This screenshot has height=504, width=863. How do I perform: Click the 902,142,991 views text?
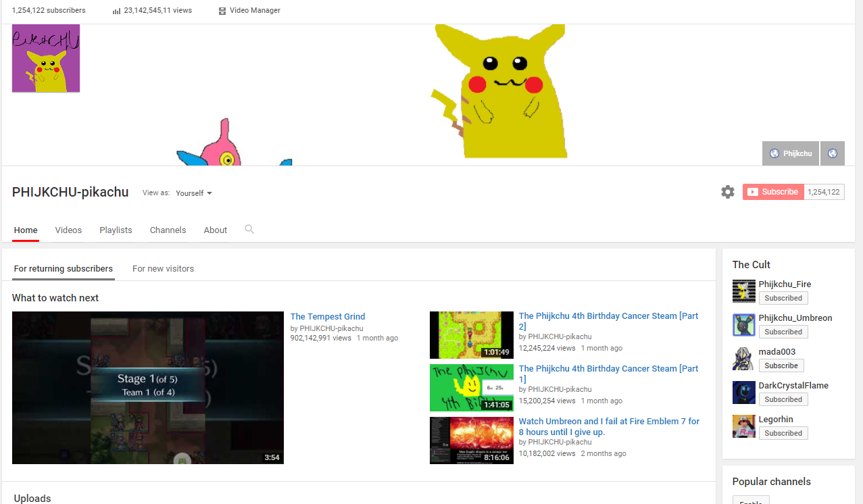pos(321,338)
